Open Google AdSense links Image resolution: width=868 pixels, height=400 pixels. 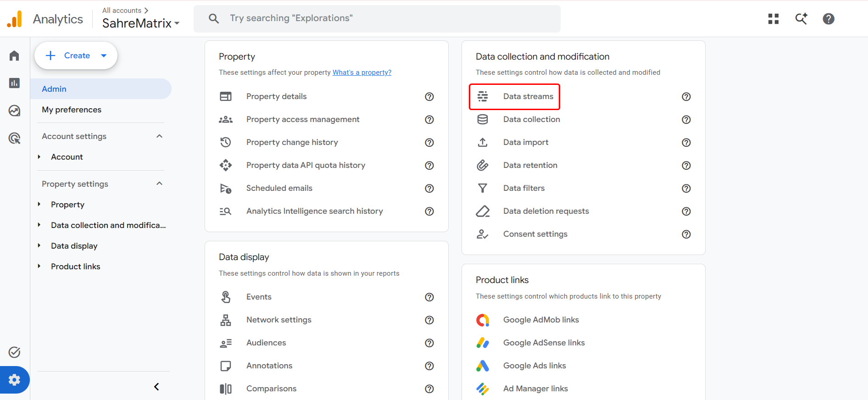point(544,343)
